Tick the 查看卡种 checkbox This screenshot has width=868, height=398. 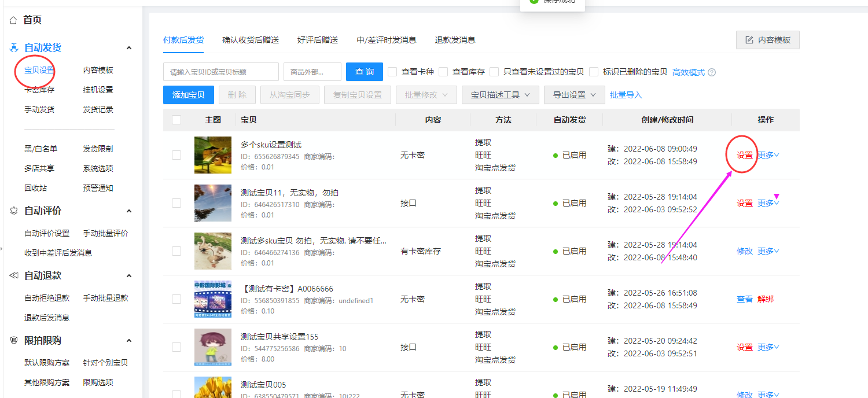pyautogui.click(x=392, y=72)
